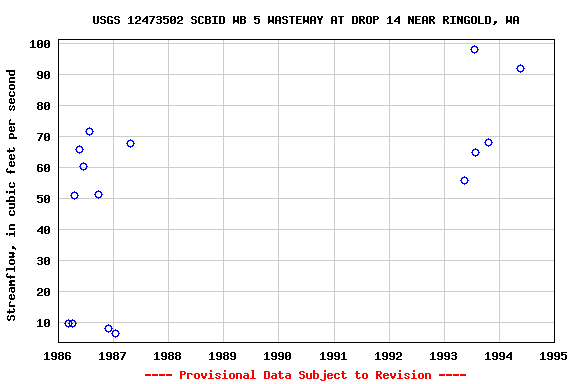Select the 1993 data point near 56

(x=464, y=180)
